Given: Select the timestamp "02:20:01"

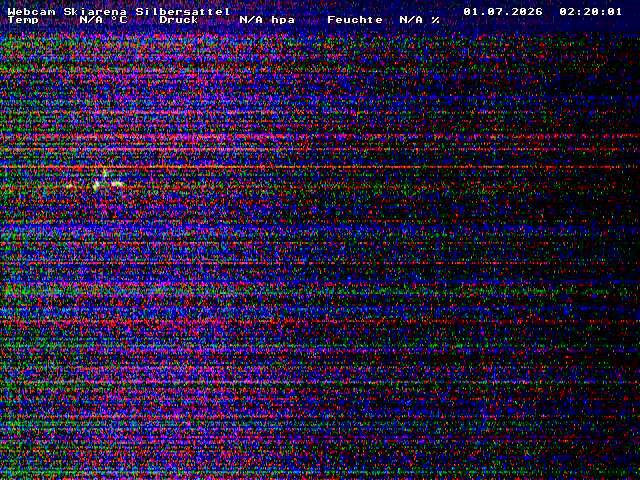Looking at the screenshot, I should coord(590,11).
